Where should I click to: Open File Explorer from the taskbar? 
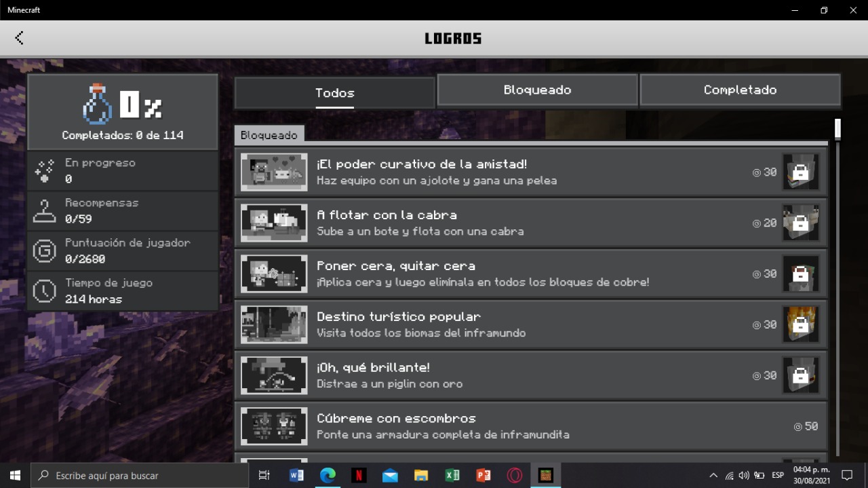pyautogui.click(x=421, y=475)
